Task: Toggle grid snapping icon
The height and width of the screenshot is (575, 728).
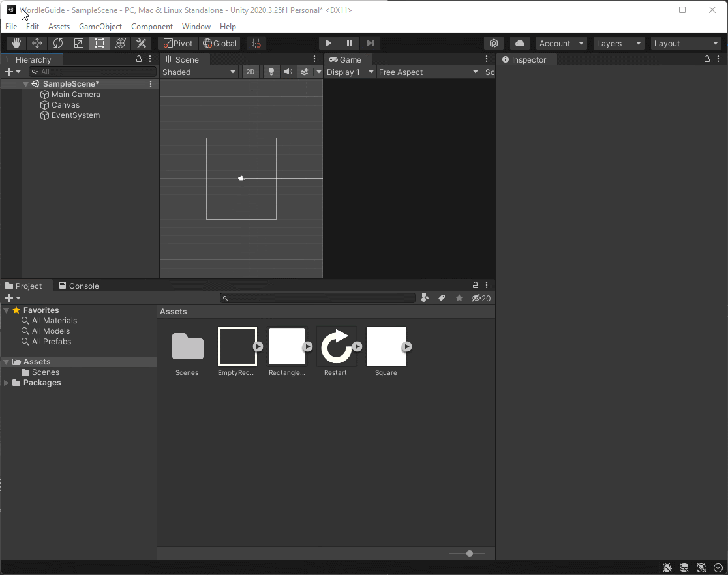Action: coord(256,43)
